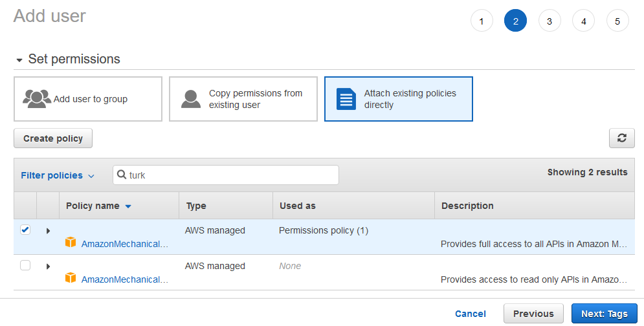Click the Copy permissions user silhouette icon

click(191, 99)
